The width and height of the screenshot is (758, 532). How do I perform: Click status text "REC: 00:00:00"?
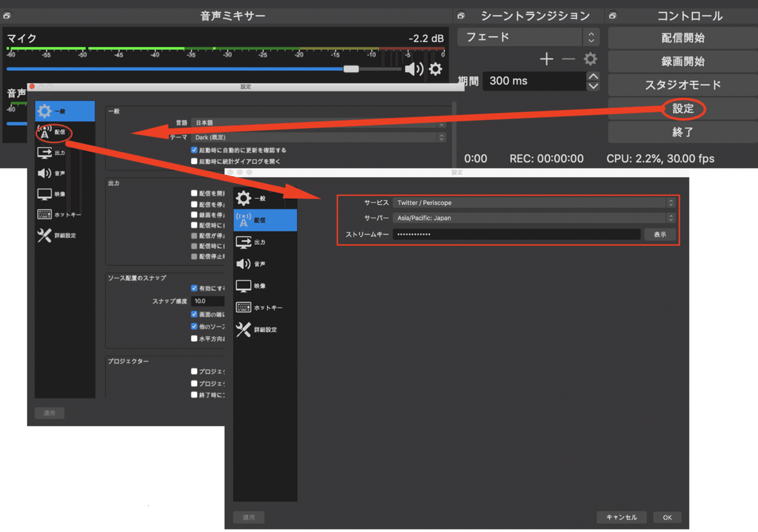point(546,158)
